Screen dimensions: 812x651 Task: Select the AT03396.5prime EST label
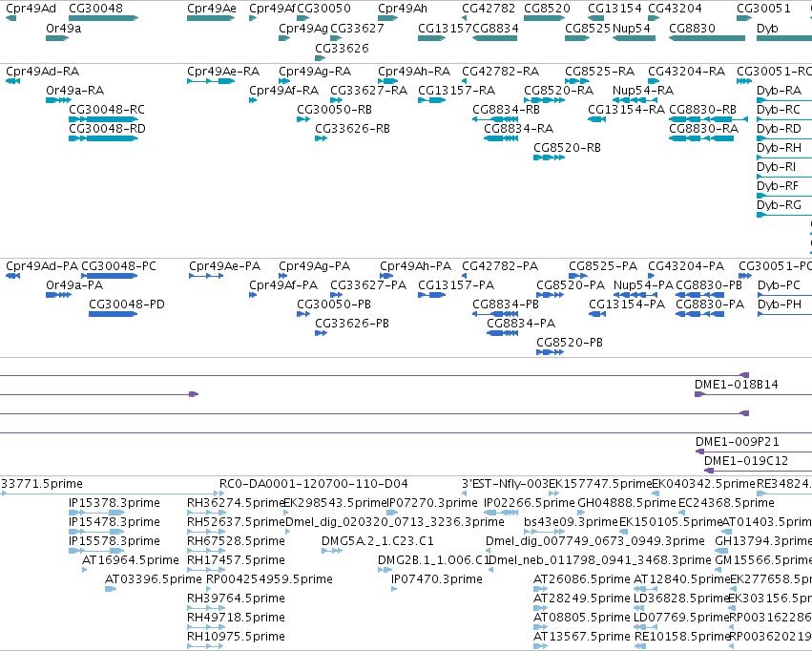154,579
